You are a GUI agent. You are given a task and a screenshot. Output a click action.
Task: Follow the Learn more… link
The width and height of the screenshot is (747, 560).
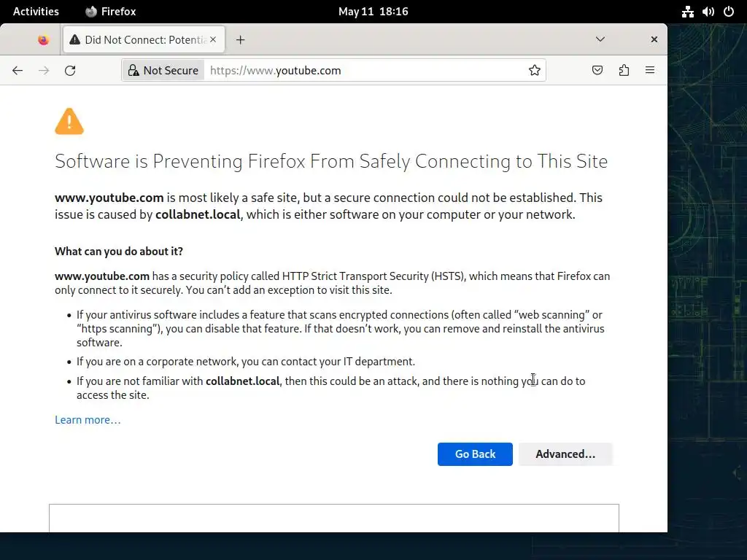[88, 420]
